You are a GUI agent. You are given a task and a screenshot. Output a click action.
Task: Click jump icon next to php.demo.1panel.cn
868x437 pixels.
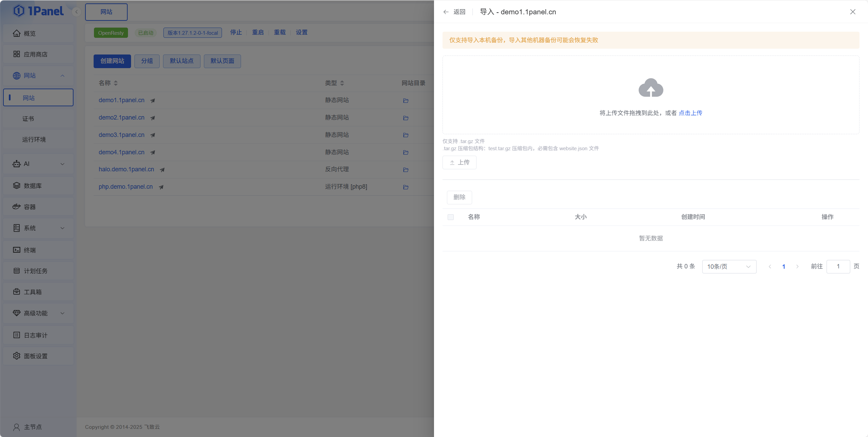click(161, 187)
